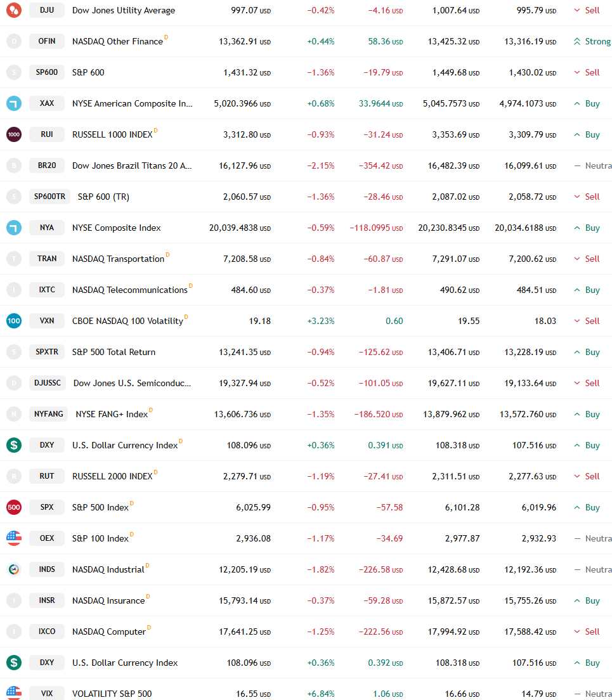Click the 0.392 USD change in lower DXY row
This screenshot has width=612, height=700.
[x=385, y=663]
